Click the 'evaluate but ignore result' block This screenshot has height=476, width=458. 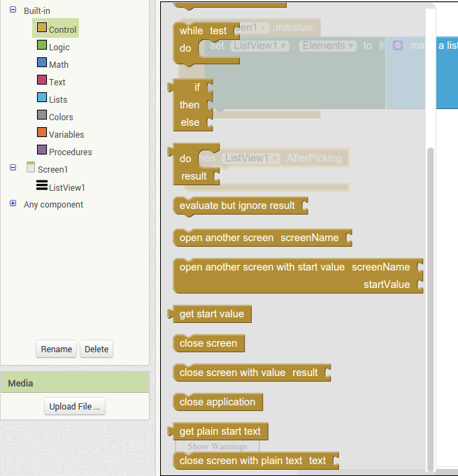click(238, 206)
